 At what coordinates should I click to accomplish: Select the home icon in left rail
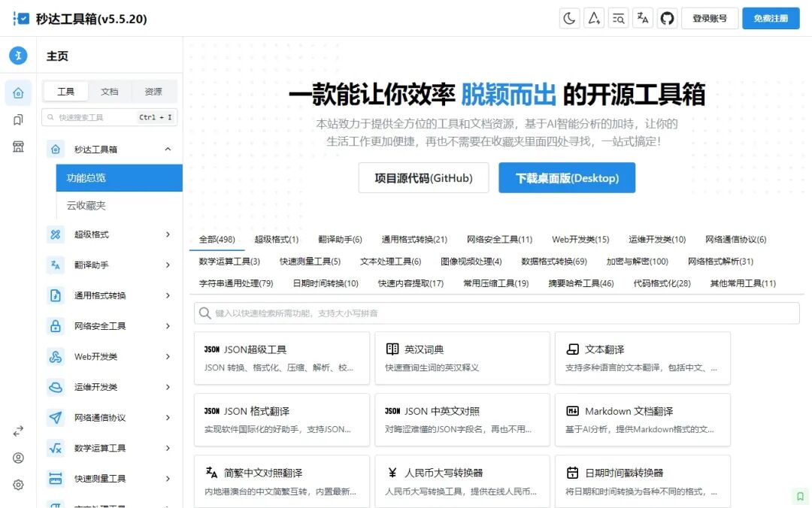pyautogui.click(x=18, y=92)
